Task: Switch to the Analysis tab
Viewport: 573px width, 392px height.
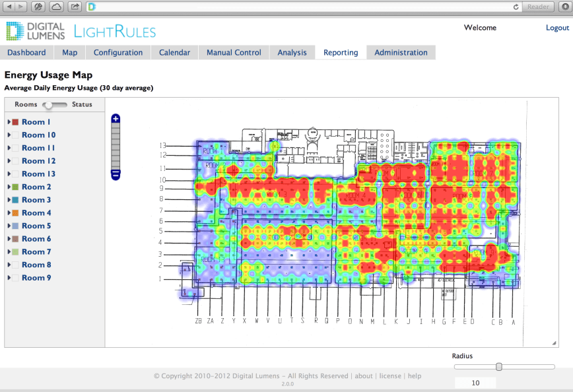Action: coord(292,52)
